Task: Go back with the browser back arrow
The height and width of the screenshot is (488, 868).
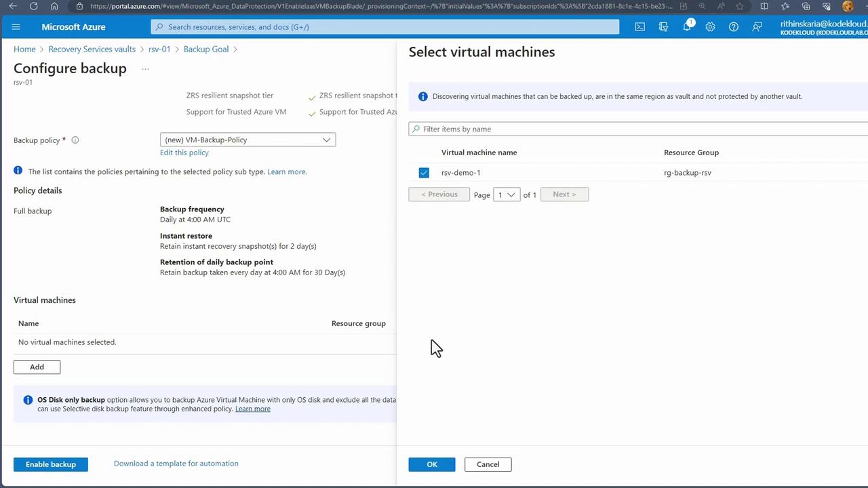Action: [x=13, y=6]
